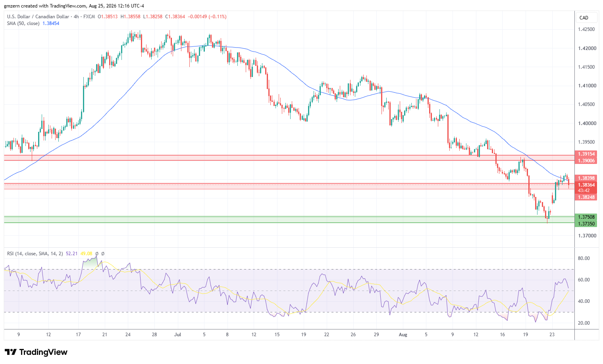The height and width of the screenshot is (364, 603).
Task: Click the 60.00 level on RSI axis
Action: (x=584, y=280)
